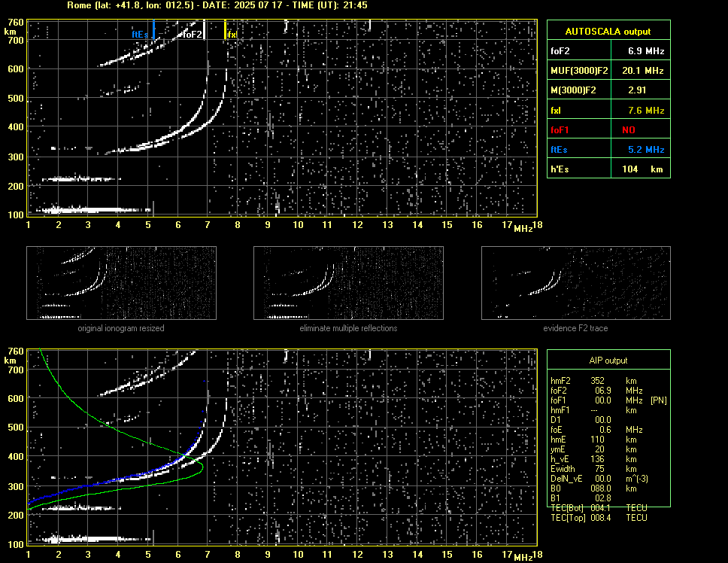
Task: Click the 'original ionogram resized' caption
Action: tap(121, 328)
